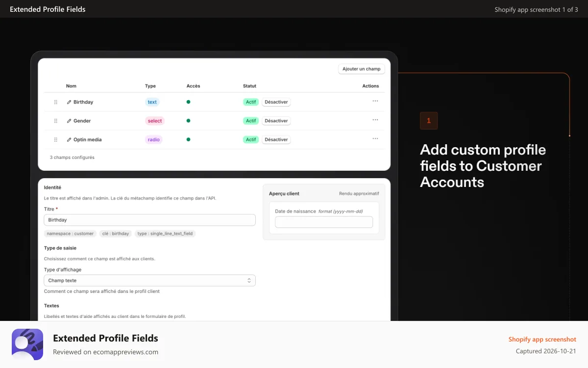The height and width of the screenshot is (368, 588).
Task: Grab the drag handle of Optin media row
Action: tap(56, 140)
